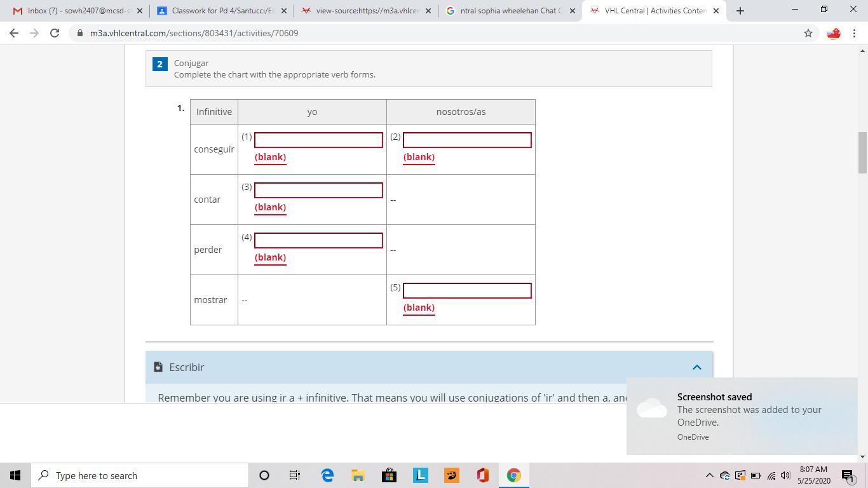Collapse the Escribir section chevron
The image size is (868, 488).
tap(696, 367)
